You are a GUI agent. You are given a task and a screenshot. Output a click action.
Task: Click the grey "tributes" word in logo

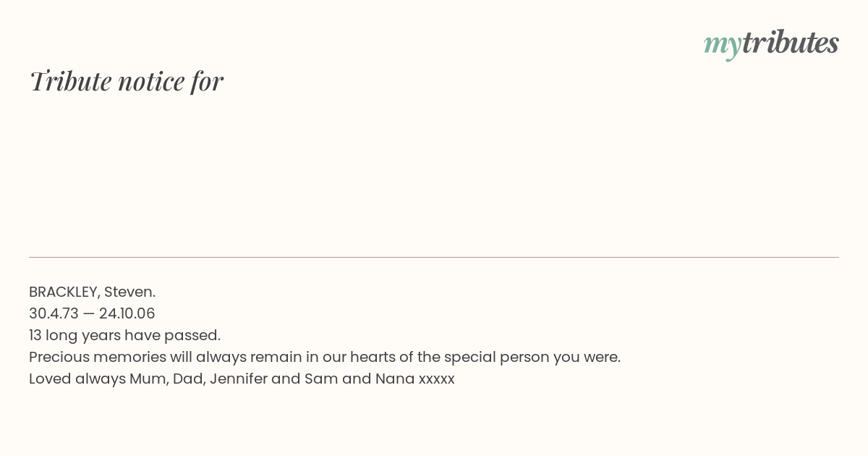[790, 43]
